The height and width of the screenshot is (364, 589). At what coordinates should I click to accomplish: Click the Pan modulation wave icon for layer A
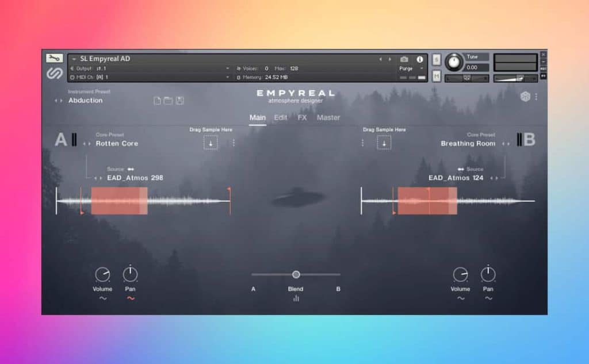tap(131, 298)
